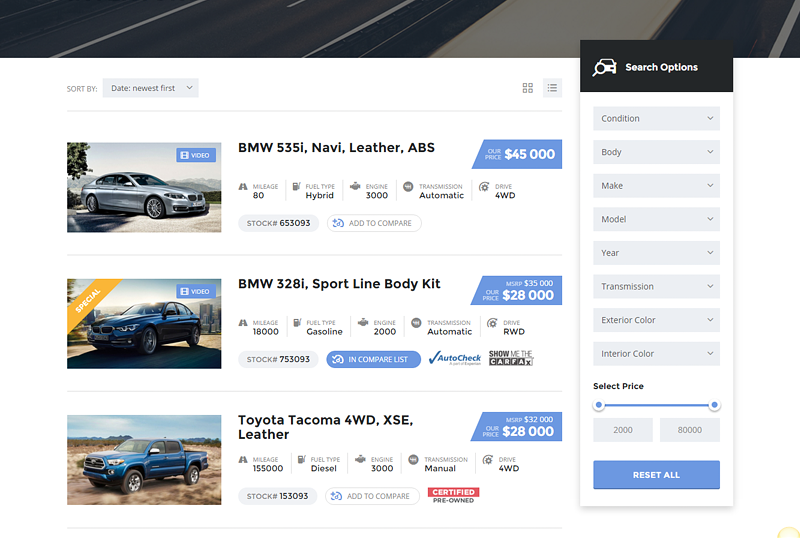
Task: Click transmission icon for Toyota Tacoma
Action: pyautogui.click(x=414, y=460)
